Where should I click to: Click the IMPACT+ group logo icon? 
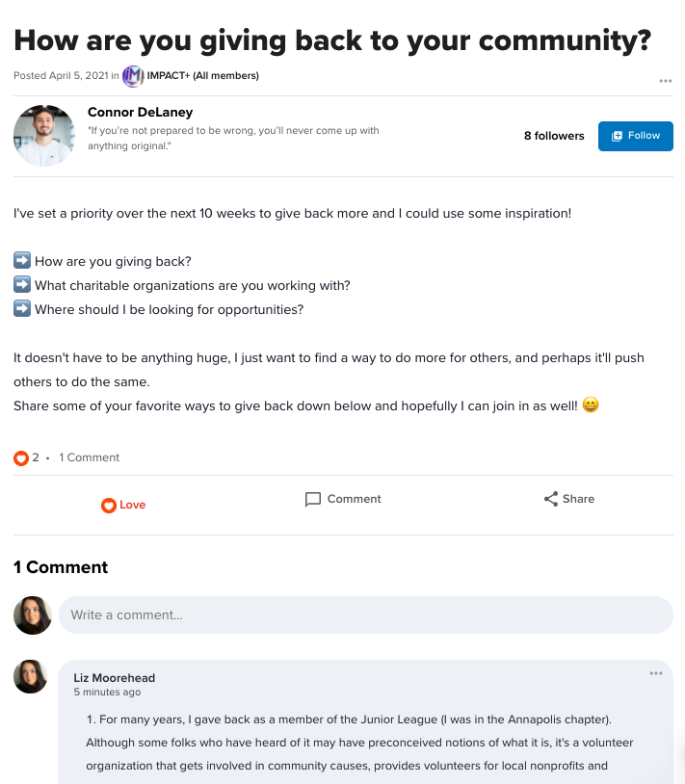(133, 75)
